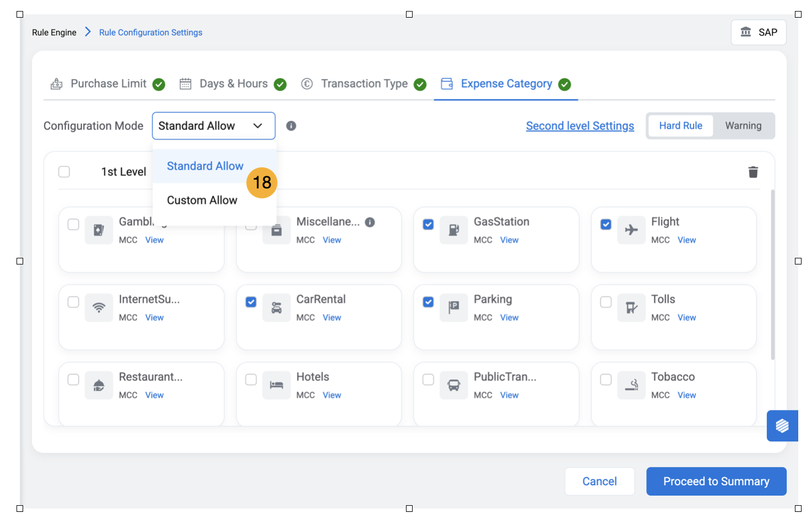The height and width of the screenshot is (530, 812).
Task: Click the Parking sign icon
Action: click(453, 308)
